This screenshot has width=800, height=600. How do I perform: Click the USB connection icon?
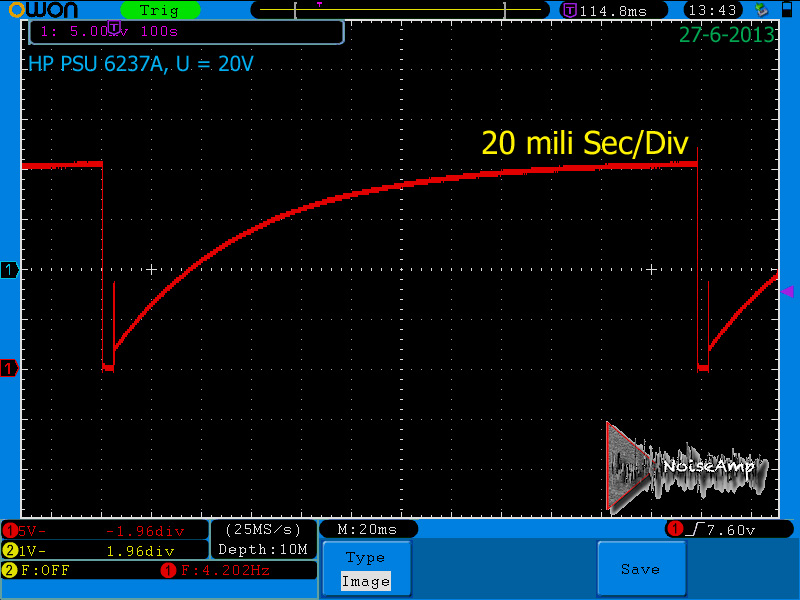pos(761,10)
